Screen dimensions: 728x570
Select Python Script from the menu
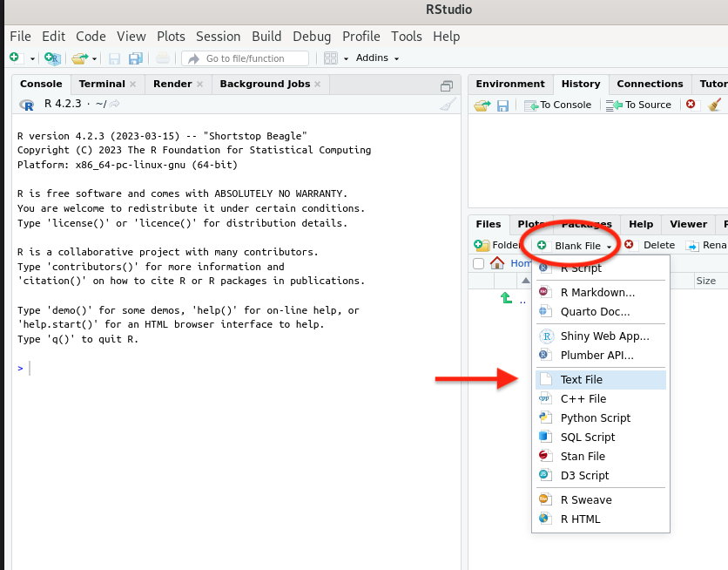click(x=600, y=417)
